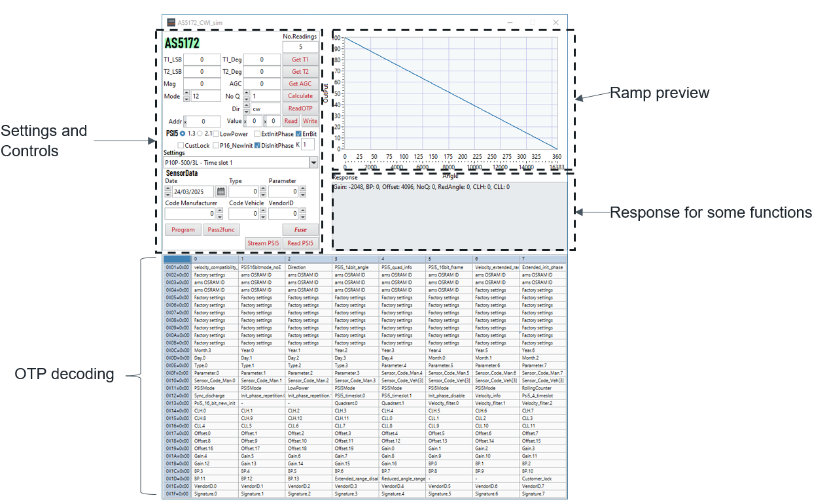This screenshot has height=504, width=829.
Task: Click the AS5172_CWI_sim app icon in title bar
Action: (x=171, y=22)
